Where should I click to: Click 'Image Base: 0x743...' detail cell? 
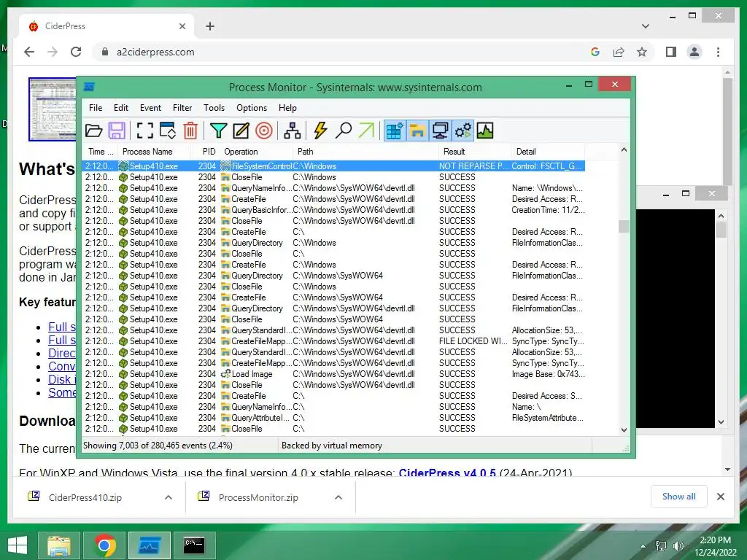pyautogui.click(x=548, y=374)
